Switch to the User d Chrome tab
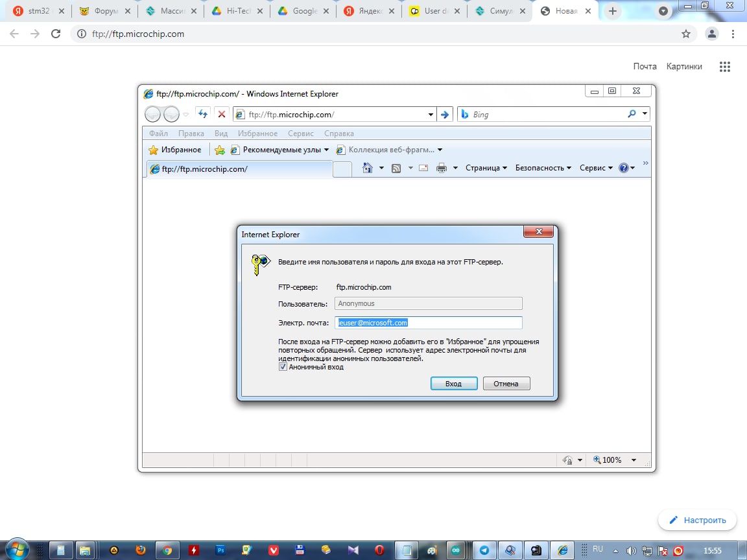The width and height of the screenshot is (747, 560). click(435, 11)
